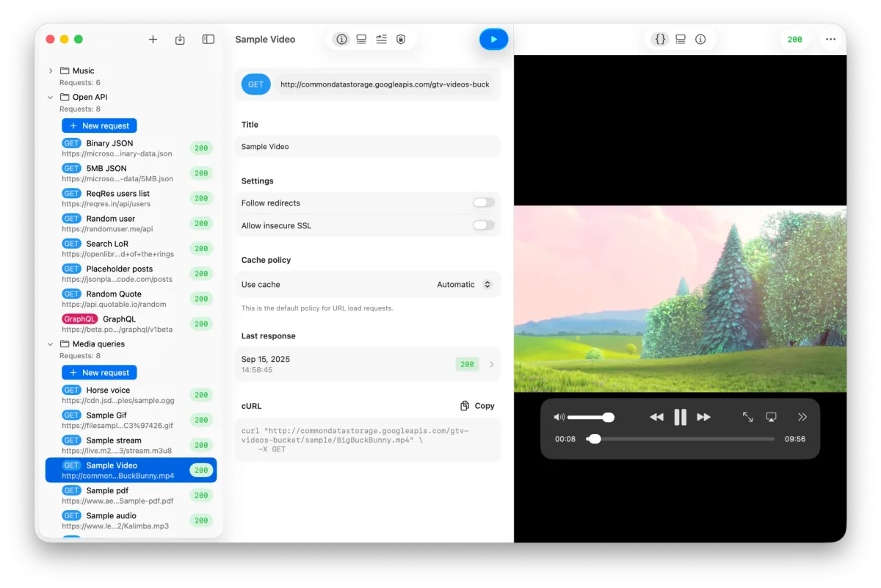Open the Auth shield icon

tap(401, 39)
